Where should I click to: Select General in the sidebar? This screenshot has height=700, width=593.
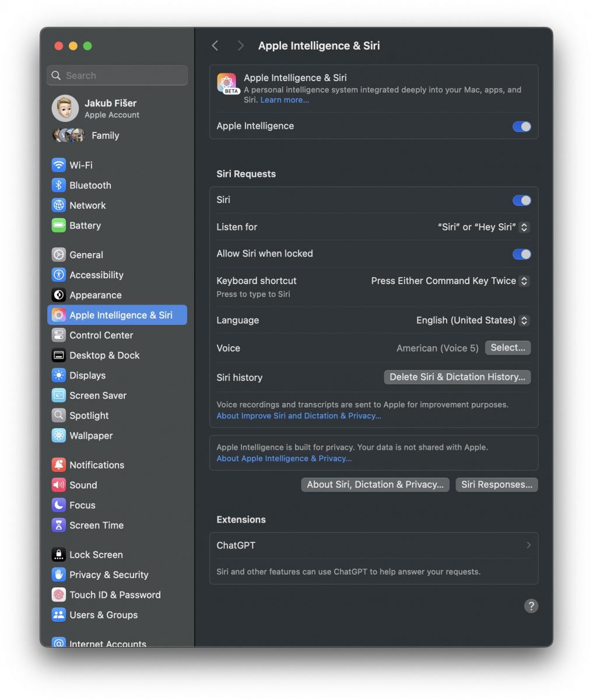click(117, 255)
